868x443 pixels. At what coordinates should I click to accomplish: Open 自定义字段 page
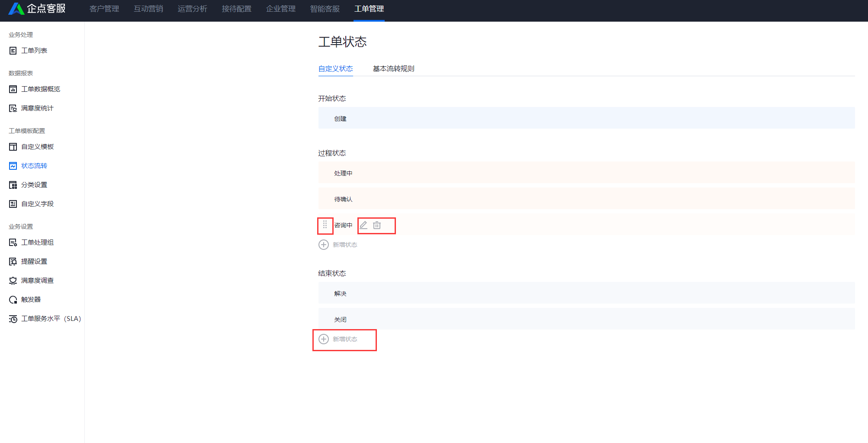pos(38,204)
